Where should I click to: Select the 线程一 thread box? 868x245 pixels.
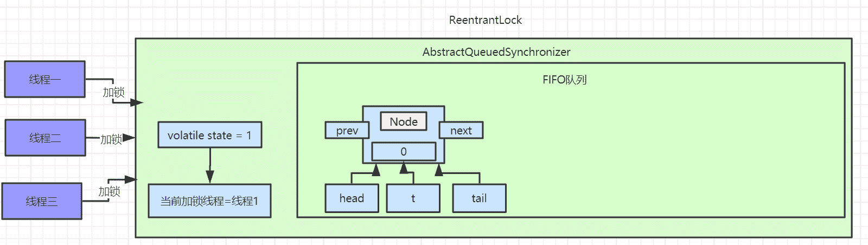click(x=44, y=79)
